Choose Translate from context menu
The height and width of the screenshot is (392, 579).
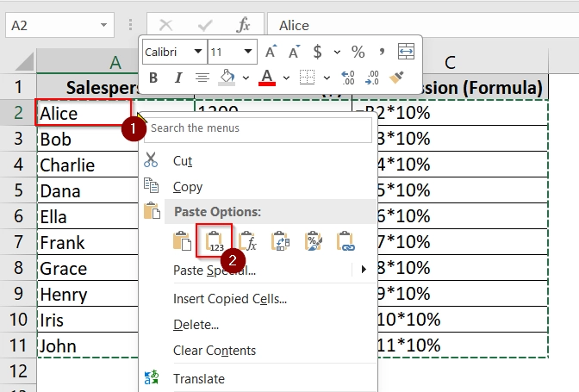258,379
